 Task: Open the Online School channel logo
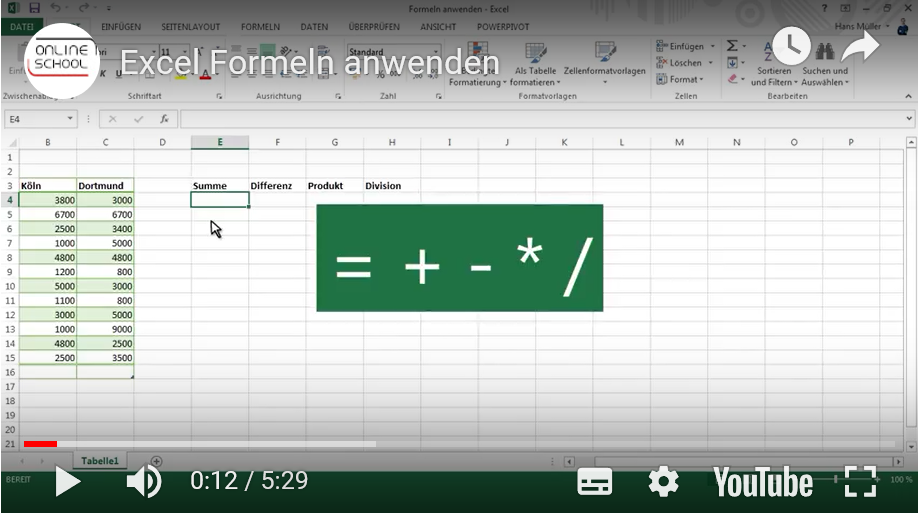point(61,60)
